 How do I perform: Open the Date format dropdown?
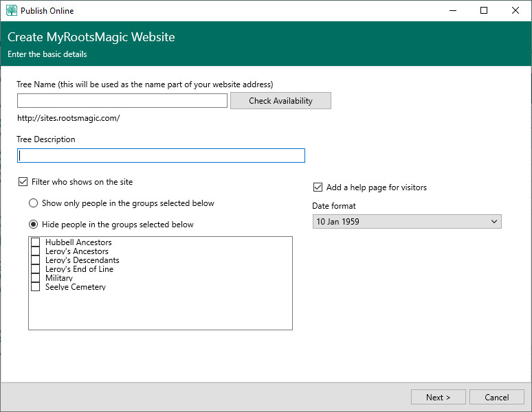pos(407,222)
